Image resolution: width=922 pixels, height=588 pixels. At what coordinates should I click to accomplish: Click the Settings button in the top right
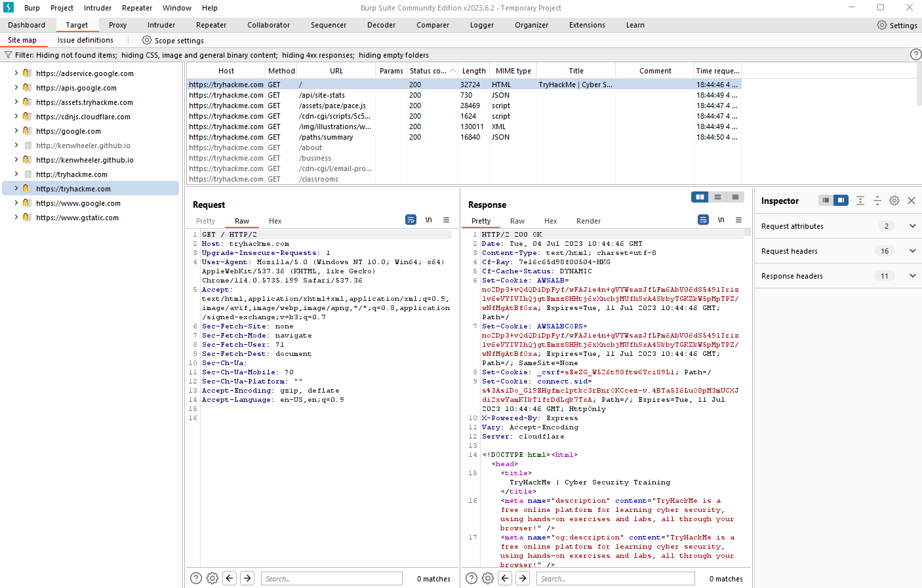[897, 24]
